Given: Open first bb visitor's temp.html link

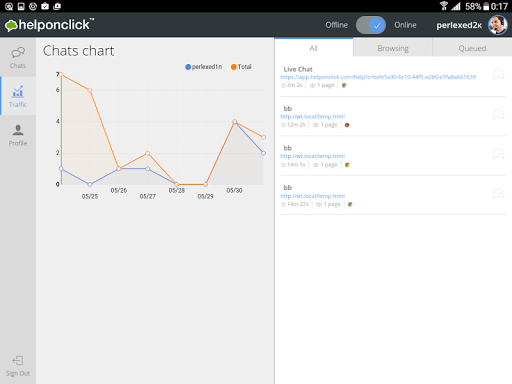Looking at the screenshot, I should 313,116.
